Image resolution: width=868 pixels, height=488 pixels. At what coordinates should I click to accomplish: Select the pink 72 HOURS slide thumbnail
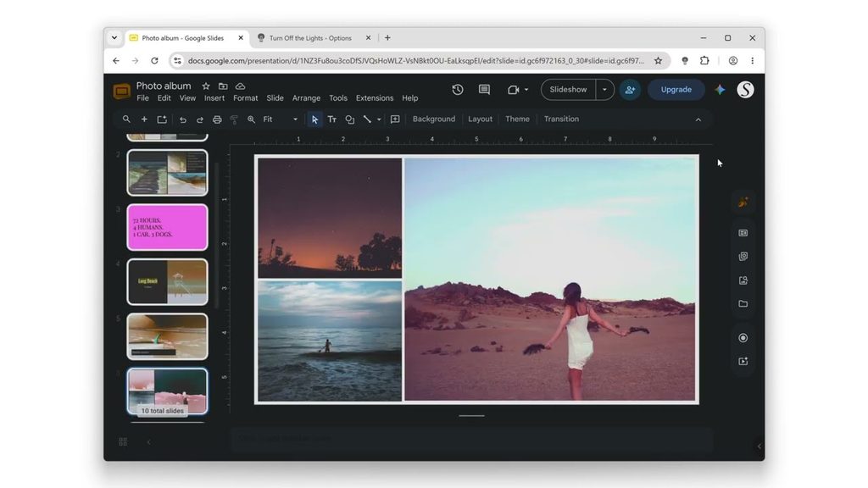[167, 227]
